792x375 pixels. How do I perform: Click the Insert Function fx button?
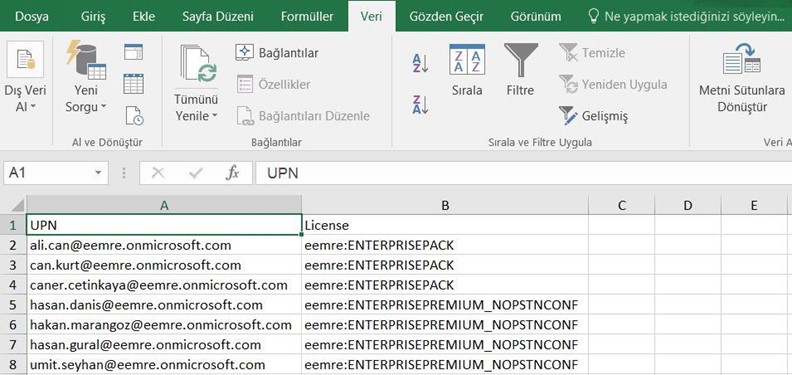pos(232,173)
